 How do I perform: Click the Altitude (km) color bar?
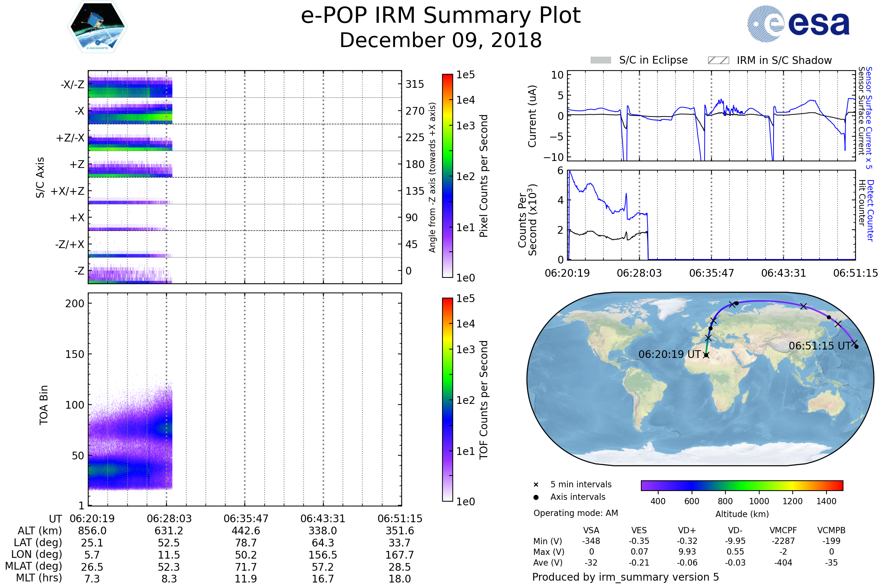[742, 485]
